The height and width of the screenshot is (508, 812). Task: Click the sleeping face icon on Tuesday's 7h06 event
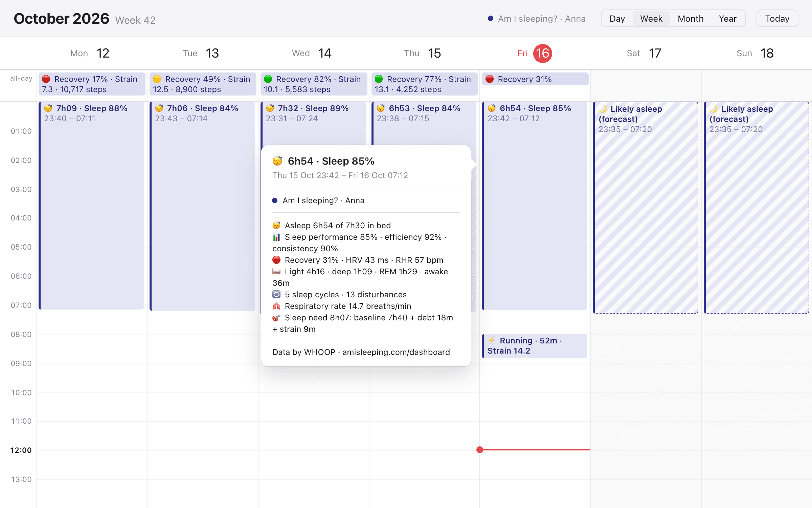(x=159, y=108)
